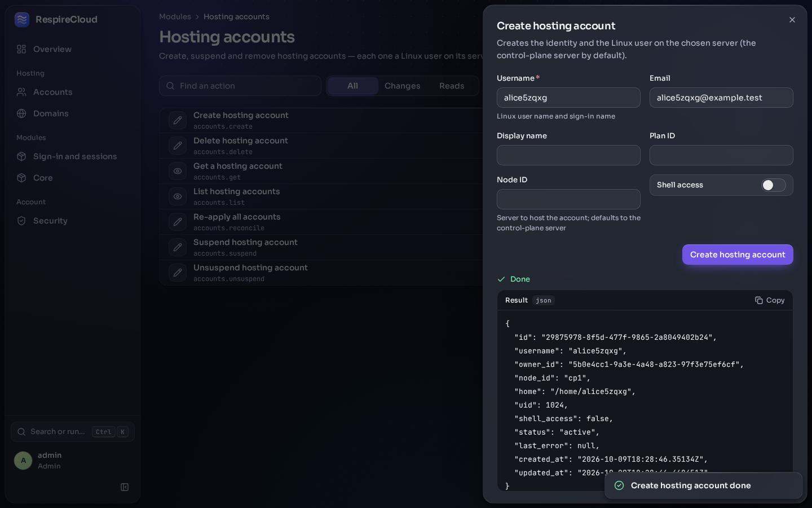
Task: Click the "uid": 1024 result line
Action: click(541, 405)
